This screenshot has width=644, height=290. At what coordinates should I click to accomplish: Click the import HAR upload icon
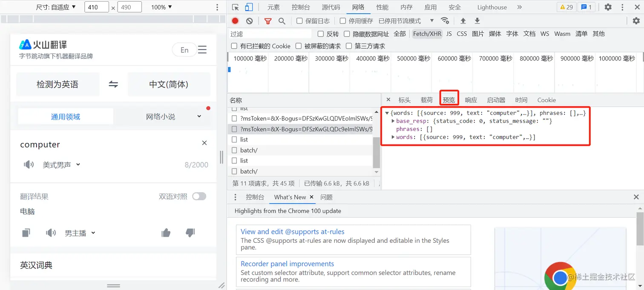463,21
